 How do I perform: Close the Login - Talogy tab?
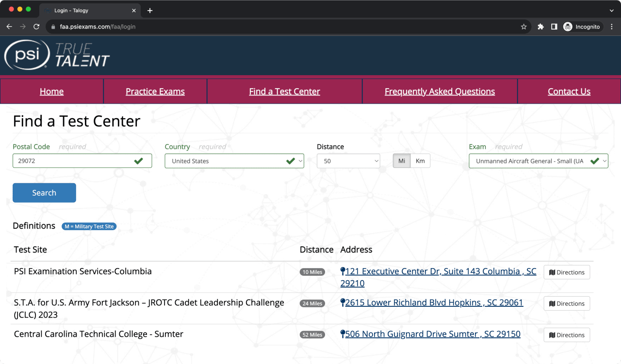coord(134,10)
